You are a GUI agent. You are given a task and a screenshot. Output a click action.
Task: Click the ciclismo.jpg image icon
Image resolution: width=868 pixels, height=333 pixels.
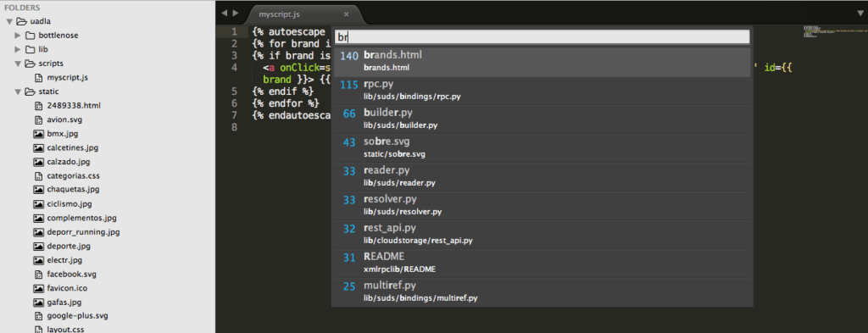click(38, 204)
